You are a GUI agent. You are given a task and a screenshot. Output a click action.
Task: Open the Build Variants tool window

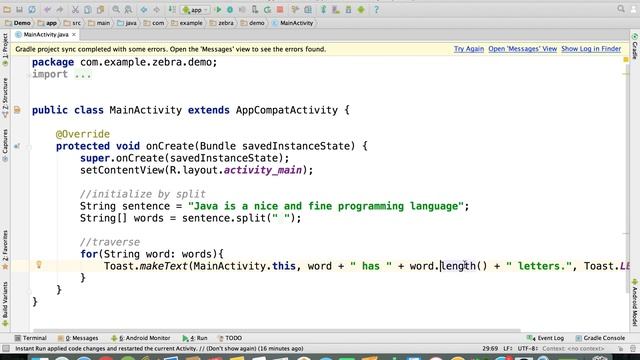5,304
